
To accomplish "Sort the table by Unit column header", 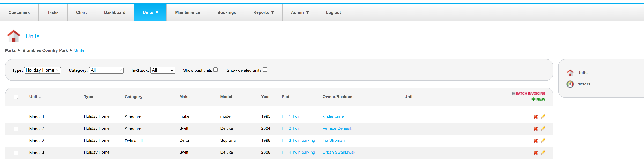I will pos(33,97).
